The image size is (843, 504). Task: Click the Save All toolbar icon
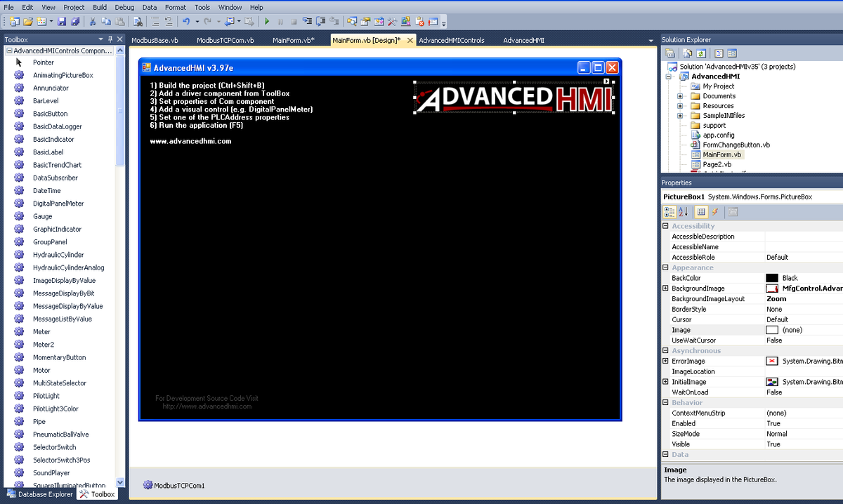[x=75, y=22]
